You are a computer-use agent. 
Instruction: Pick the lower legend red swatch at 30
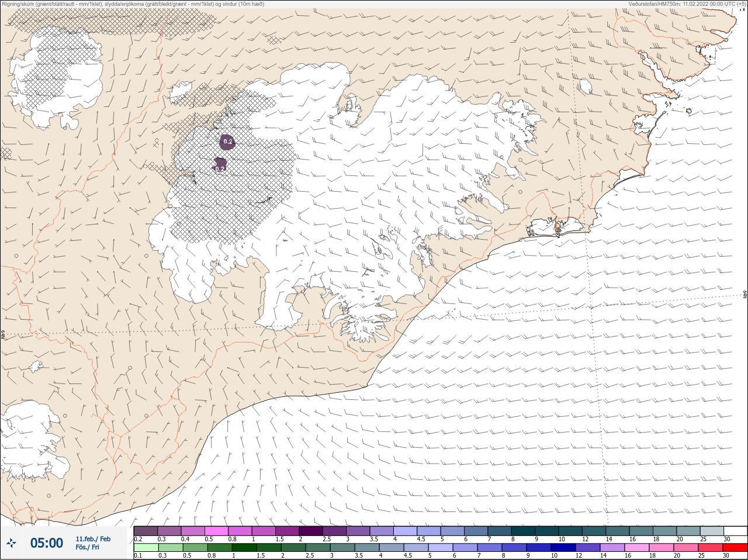[x=735, y=548]
